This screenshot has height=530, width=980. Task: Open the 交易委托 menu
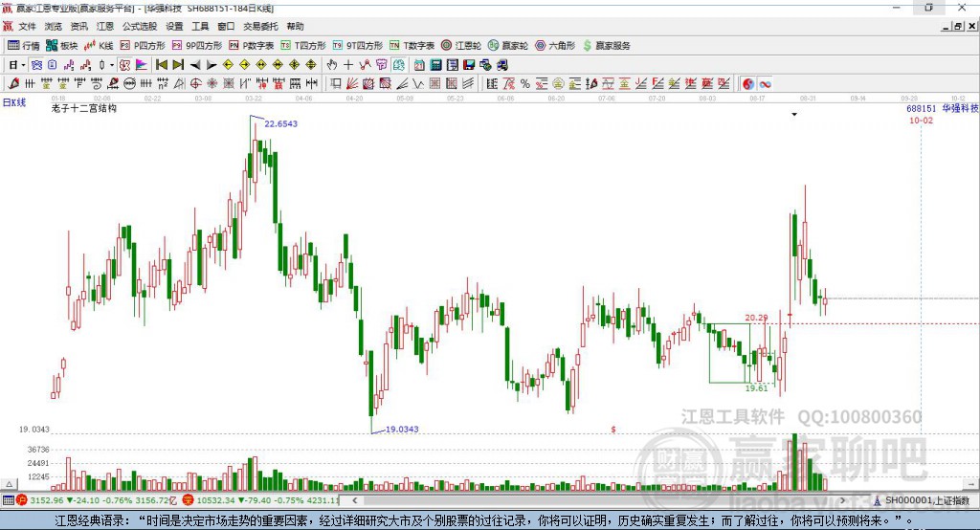coord(260,26)
